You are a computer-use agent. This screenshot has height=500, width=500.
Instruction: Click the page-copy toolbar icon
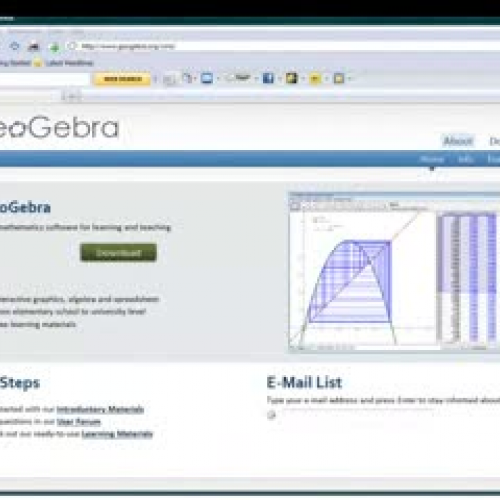[187, 78]
